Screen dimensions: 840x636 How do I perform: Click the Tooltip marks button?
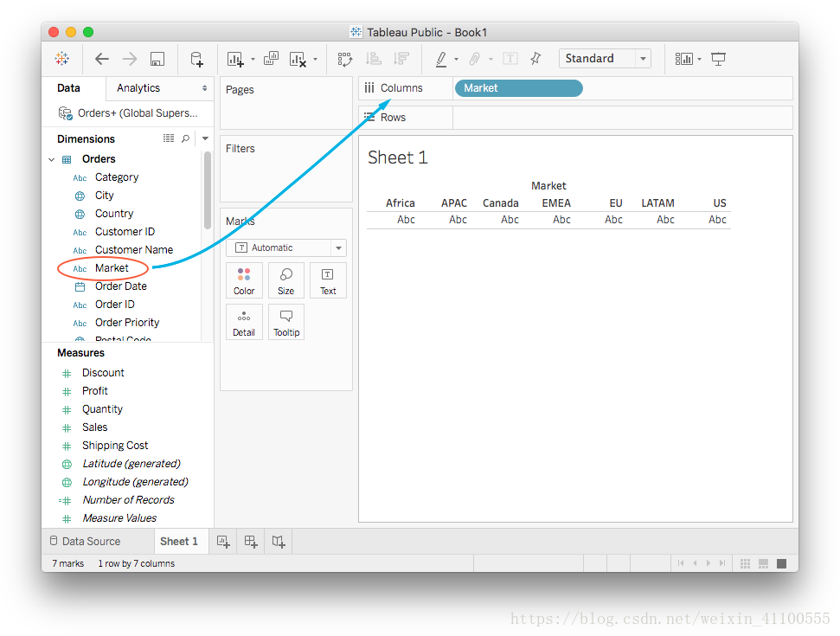[286, 322]
